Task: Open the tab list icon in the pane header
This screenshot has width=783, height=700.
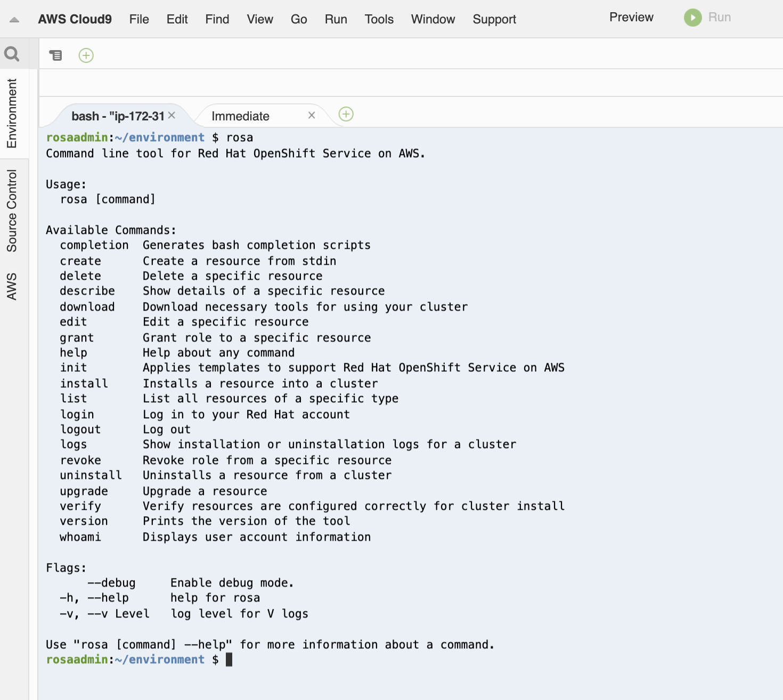Action: [55, 55]
